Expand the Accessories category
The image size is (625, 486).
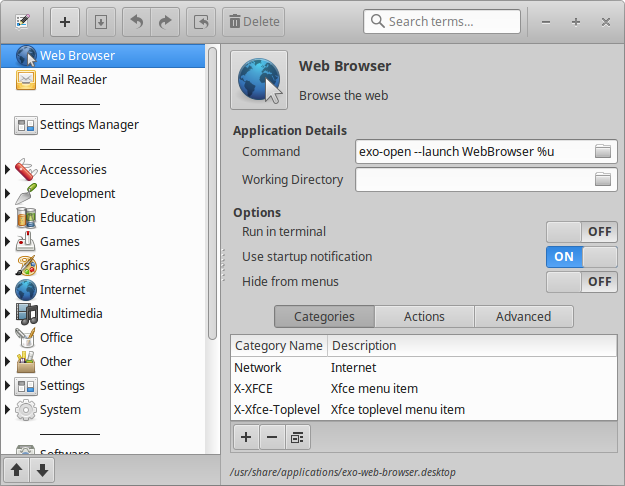pyautogui.click(x=8, y=170)
